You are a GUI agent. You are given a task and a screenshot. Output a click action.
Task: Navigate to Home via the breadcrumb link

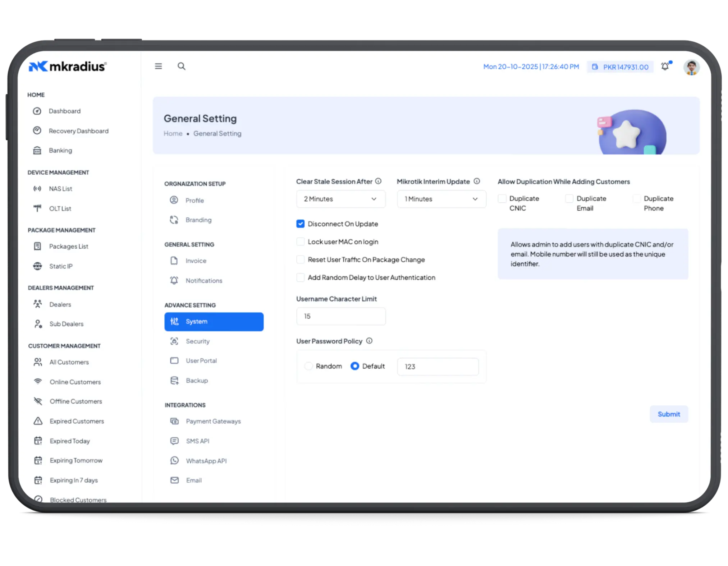tap(173, 133)
